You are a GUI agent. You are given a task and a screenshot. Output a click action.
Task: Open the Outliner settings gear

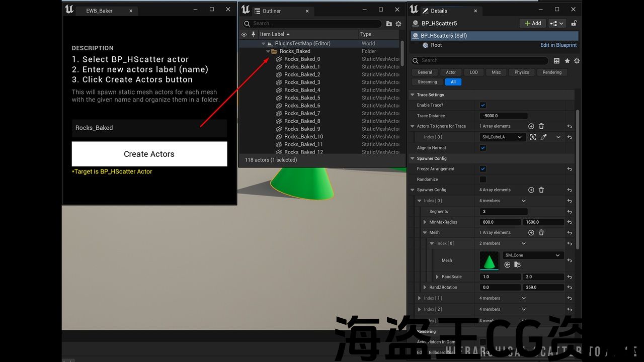(x=398, y=24)
